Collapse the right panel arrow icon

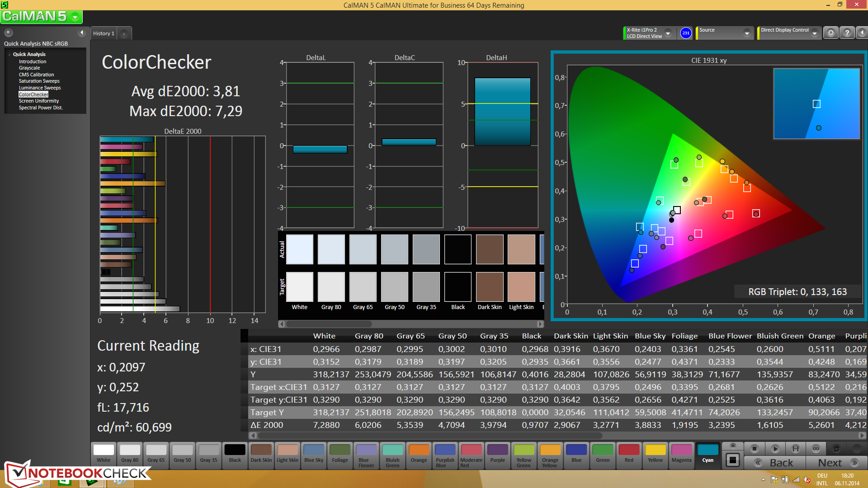coord(862,33)
